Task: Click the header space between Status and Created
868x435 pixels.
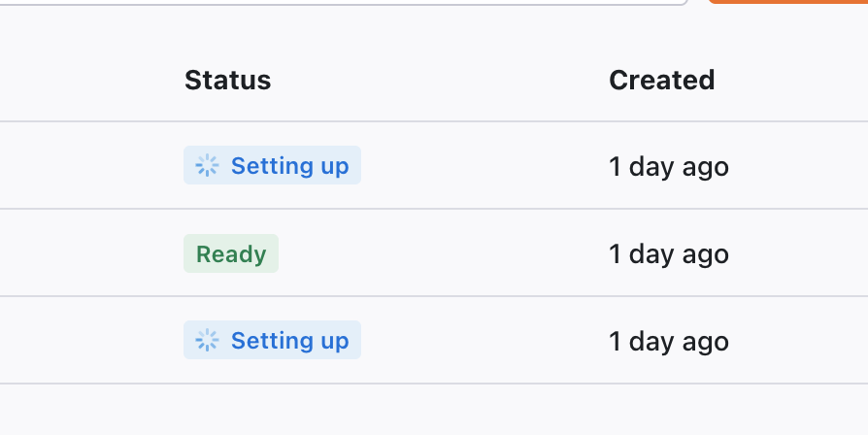Action: (440, 81)
